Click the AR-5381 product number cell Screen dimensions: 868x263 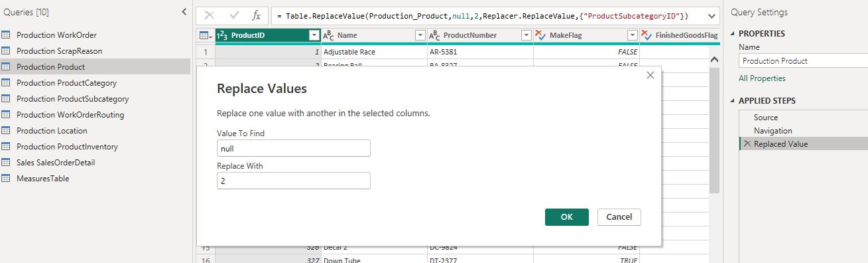480,51
